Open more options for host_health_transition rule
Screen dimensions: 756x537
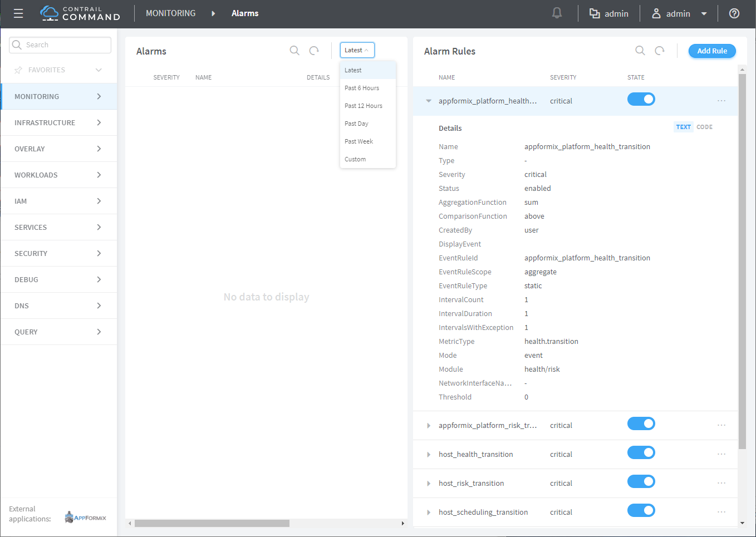point(721,454)
